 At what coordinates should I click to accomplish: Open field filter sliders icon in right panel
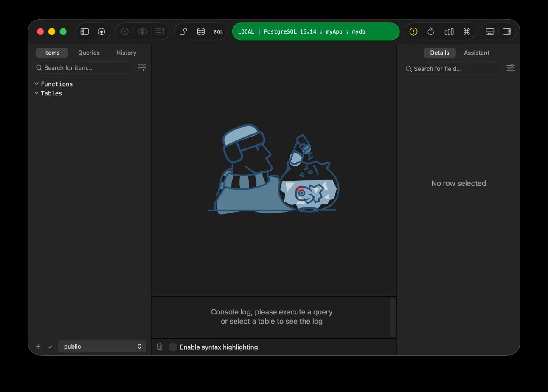click(x=511, y=68)
